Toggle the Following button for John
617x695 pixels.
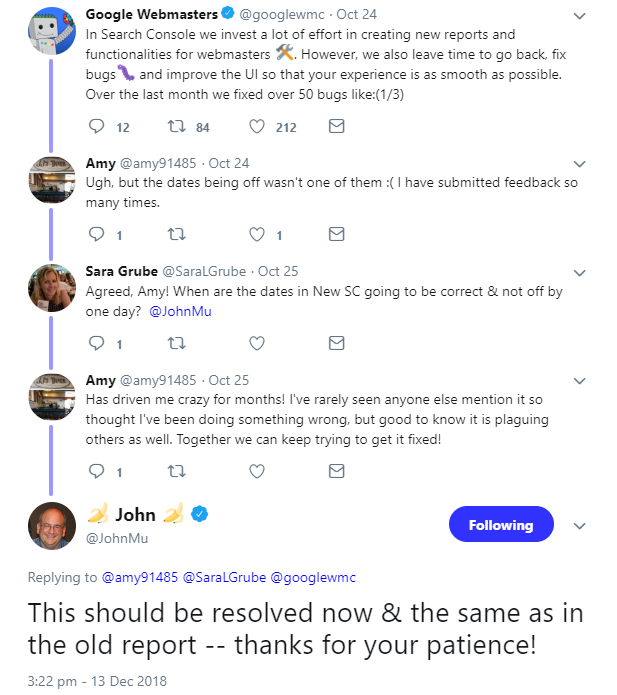click(x=500, y=525)
